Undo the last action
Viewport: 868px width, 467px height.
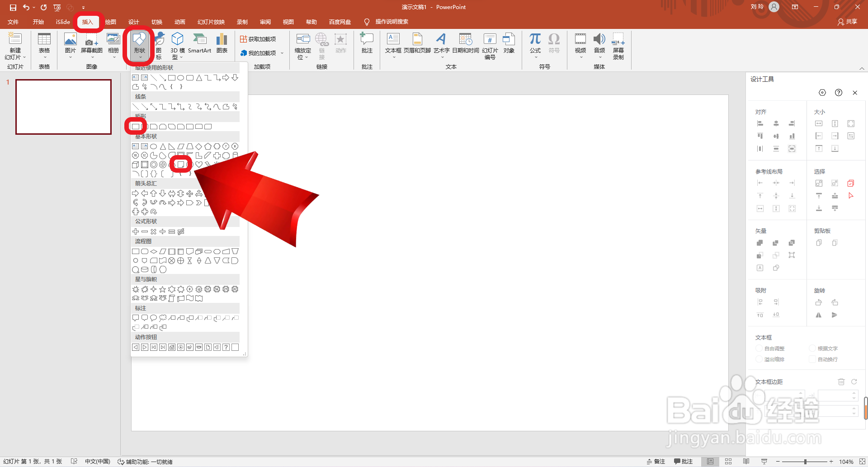[26, 7]
